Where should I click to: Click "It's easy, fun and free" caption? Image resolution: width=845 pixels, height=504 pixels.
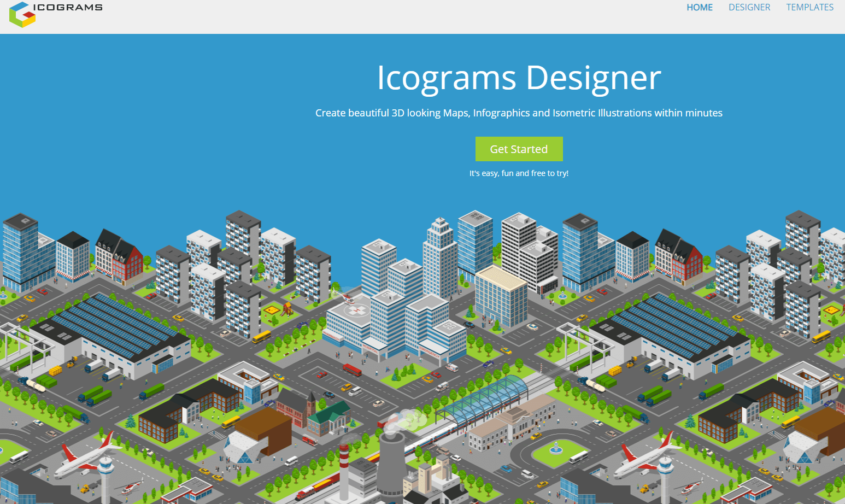click(x=519, y=173)
